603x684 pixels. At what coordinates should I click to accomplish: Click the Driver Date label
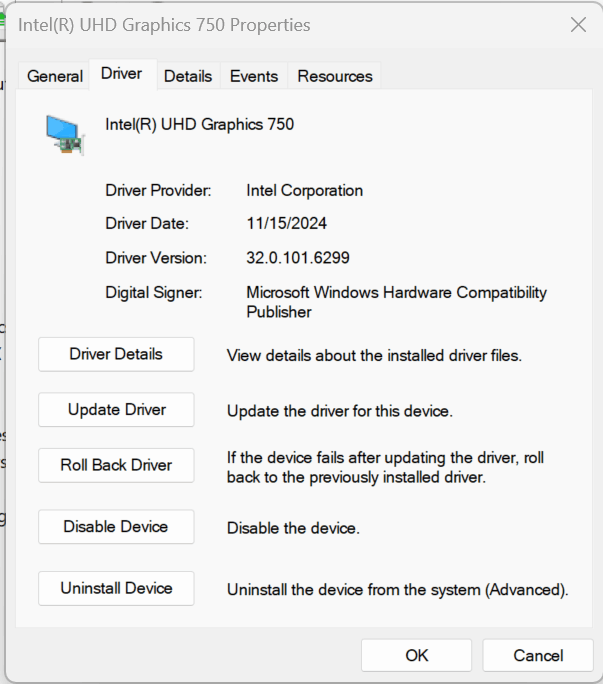147,223
